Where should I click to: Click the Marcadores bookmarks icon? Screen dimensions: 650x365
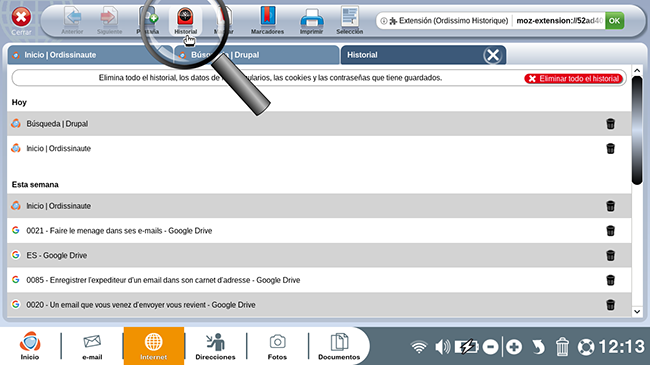[x=267, y=20]
